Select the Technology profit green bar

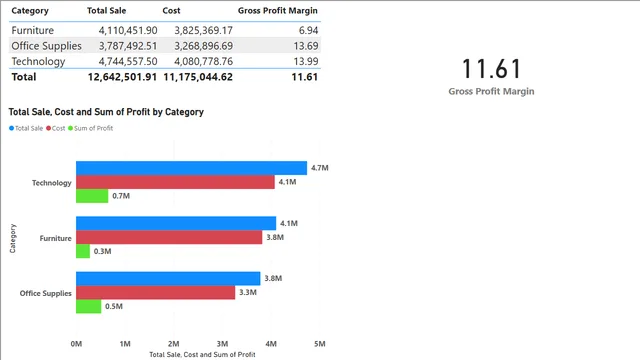92,196
